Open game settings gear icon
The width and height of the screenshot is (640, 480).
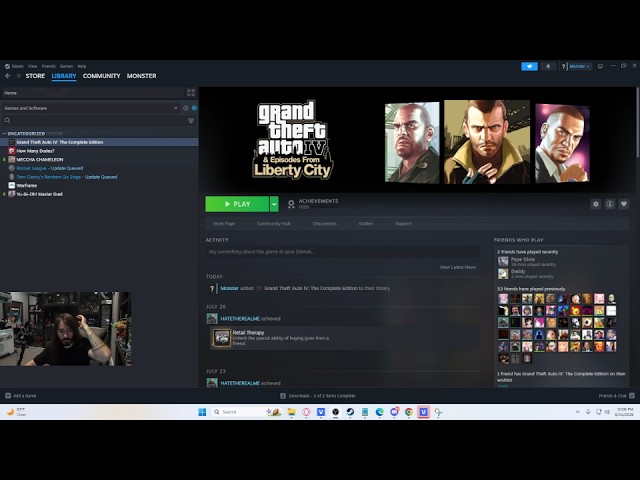pyautogui.click(x=596, y=204)
